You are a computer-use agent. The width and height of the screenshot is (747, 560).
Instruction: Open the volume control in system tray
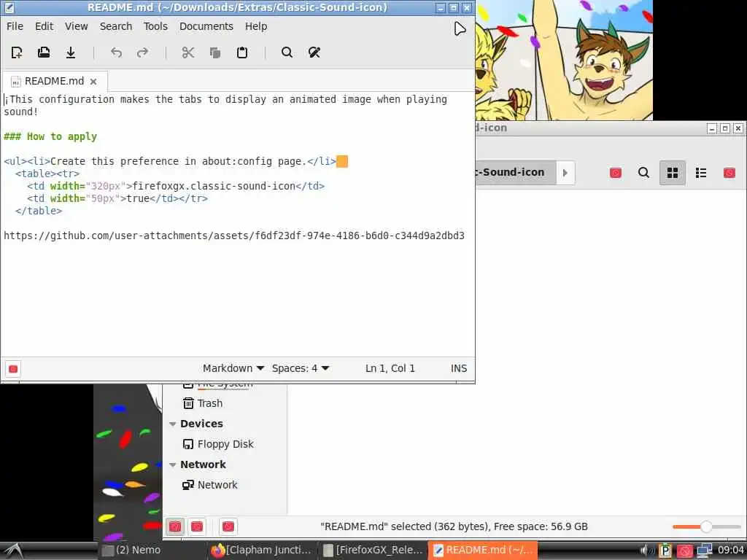coord(647,551)
